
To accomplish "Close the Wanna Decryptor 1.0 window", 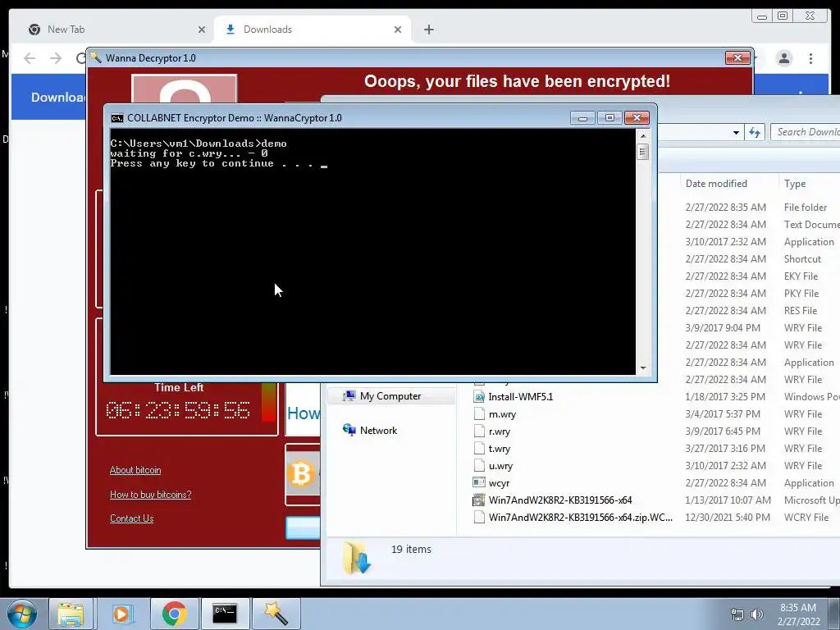I will tap(737, 58).
